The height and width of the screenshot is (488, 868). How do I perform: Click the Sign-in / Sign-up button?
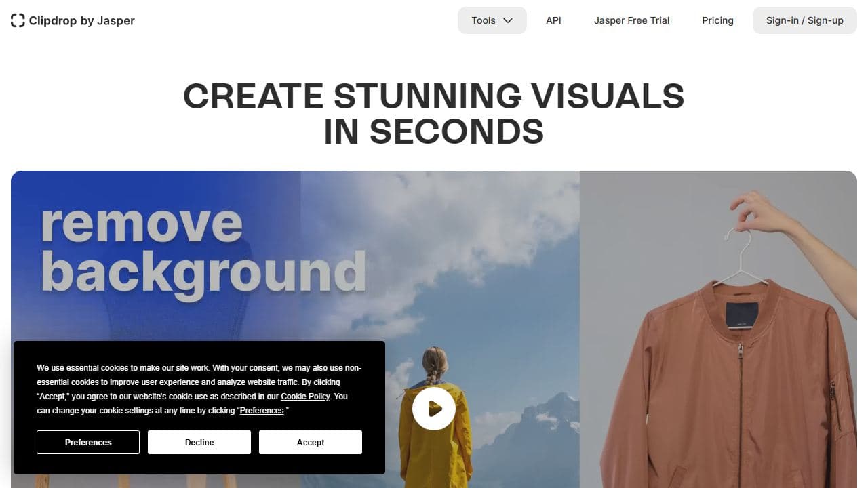tap(804, 20)
